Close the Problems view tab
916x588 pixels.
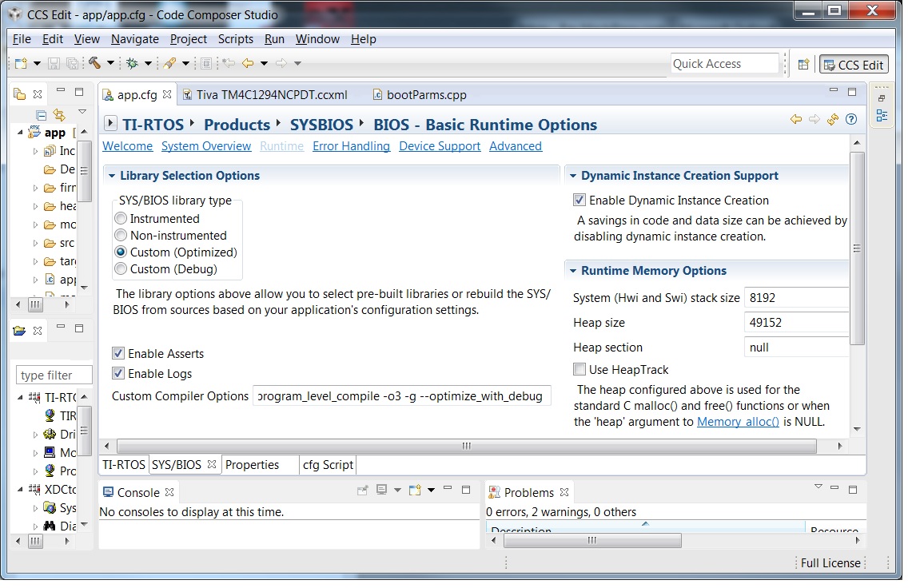(x=564, y=492)
